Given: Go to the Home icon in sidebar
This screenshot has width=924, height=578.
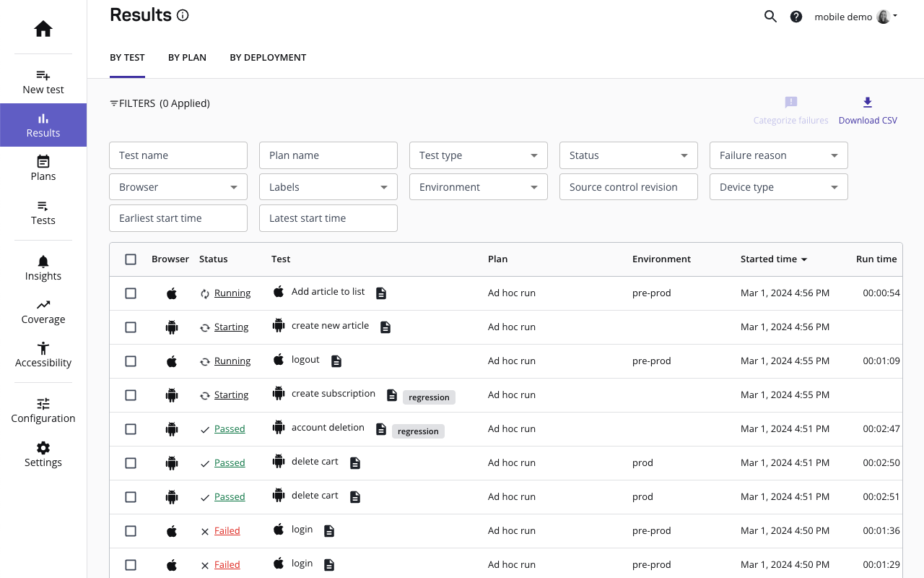Looking at the screenshot, I should (x=43, y=29).
